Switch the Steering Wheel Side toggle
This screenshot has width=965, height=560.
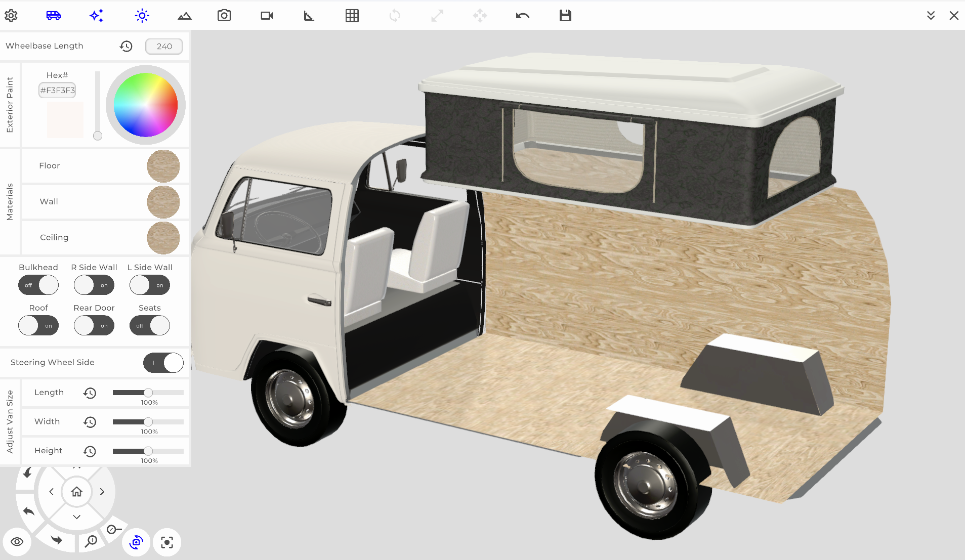pos(163,363)
